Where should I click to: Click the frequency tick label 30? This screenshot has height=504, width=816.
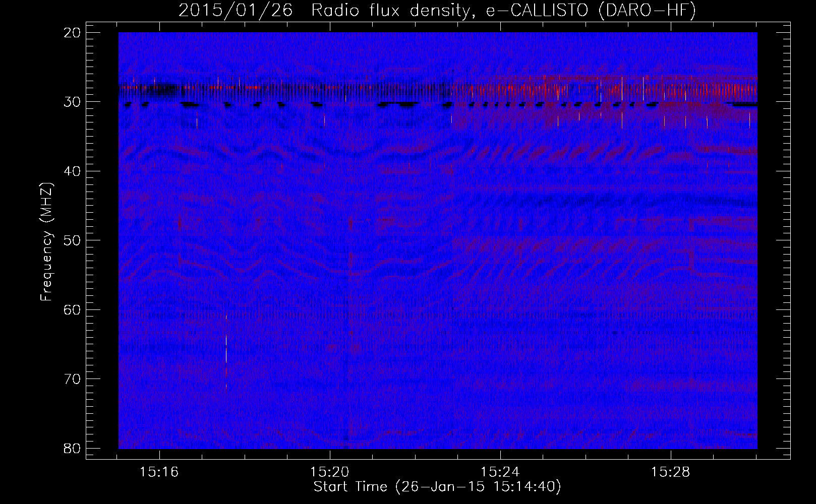[73, 102]
